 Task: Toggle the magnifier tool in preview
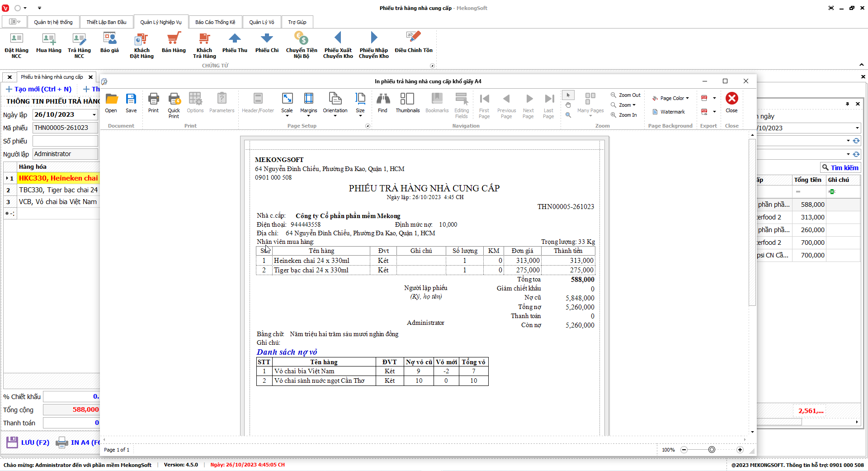click(x=568, y=115)
